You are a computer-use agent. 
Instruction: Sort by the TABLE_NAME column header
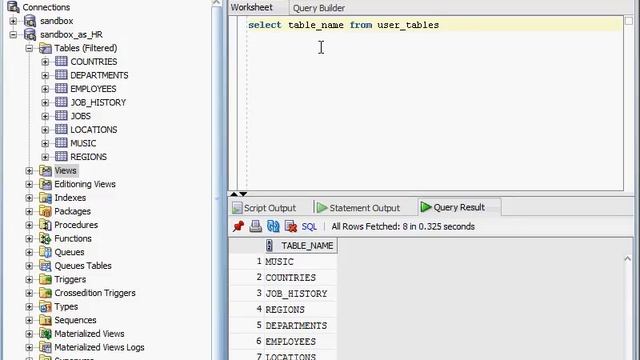[x=301, y=245]
